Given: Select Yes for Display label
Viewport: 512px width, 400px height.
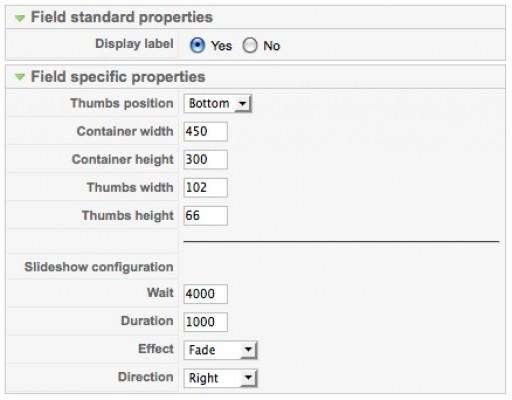Looking at the screenshot, I should pyautogui.click(x=197, y=45).
